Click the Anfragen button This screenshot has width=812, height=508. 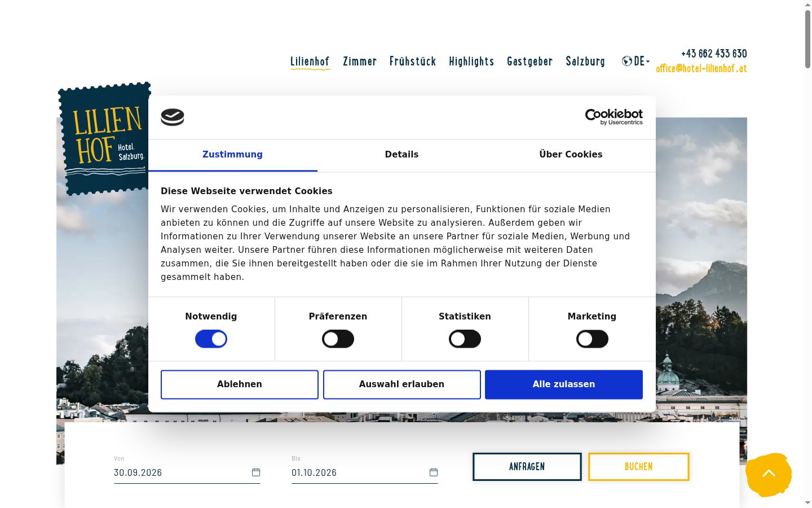point(527,467)
